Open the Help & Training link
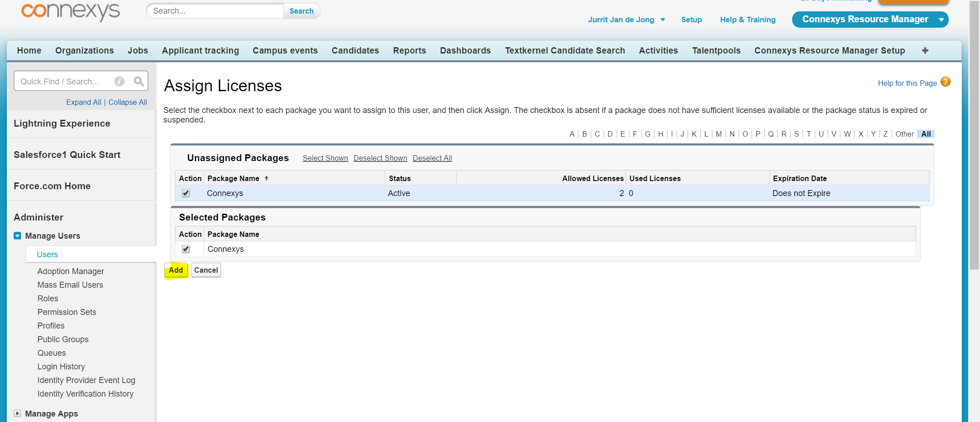Image resolution: width=980 pixels, height=422 pixels. point(748,20)
